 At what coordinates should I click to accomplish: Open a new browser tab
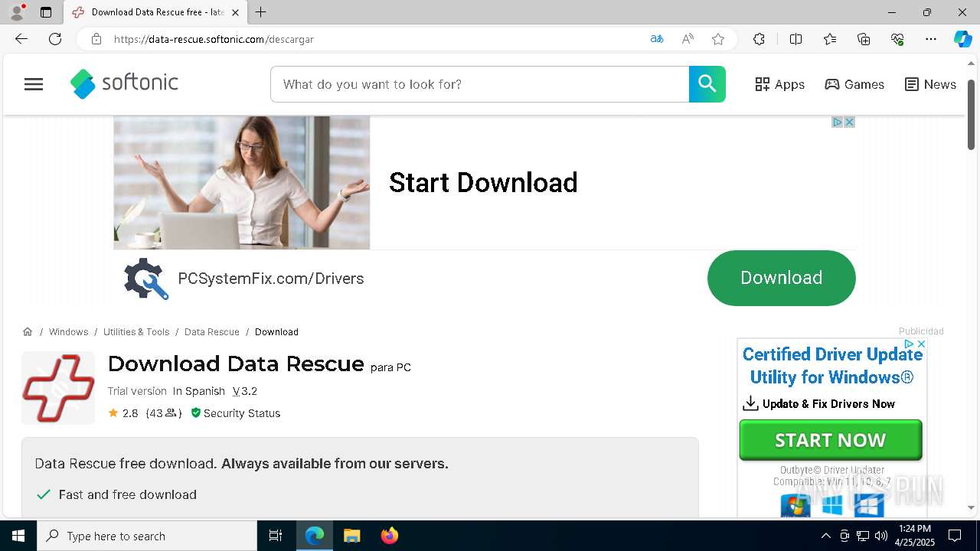pyautogui.click(x=261, y=12)
